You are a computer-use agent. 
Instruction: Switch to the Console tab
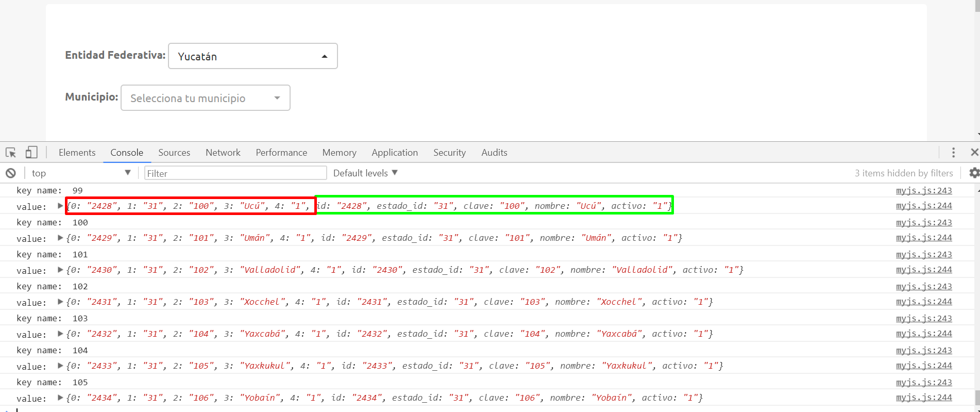pyautogui.click(x=127, y=153)
